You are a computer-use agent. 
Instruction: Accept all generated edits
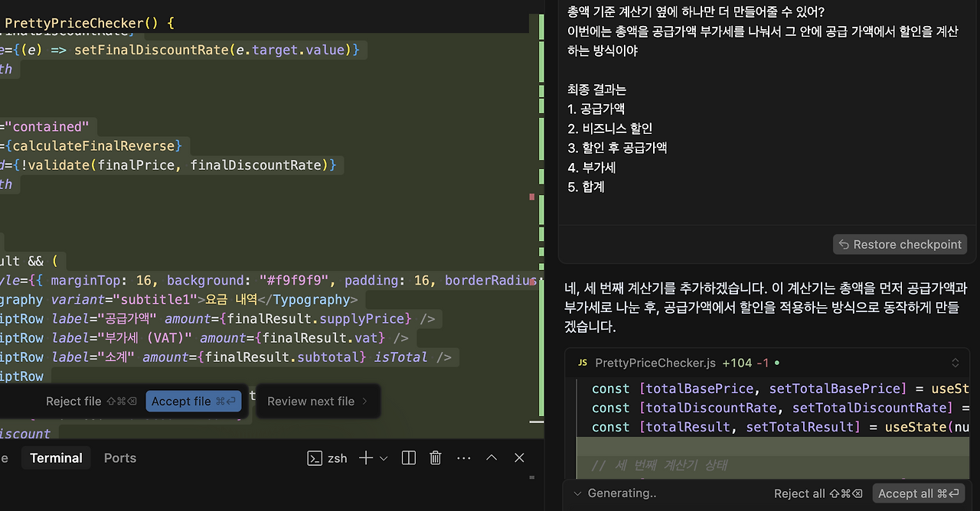(919, 493)
